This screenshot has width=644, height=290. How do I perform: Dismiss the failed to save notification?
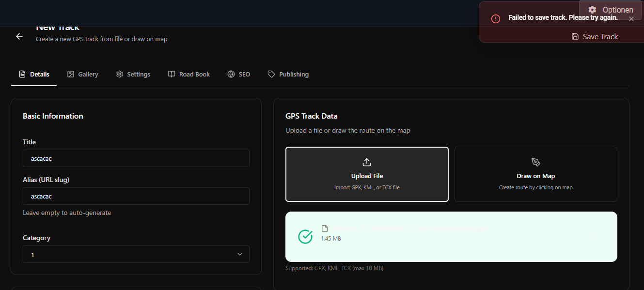pos(631,19)
